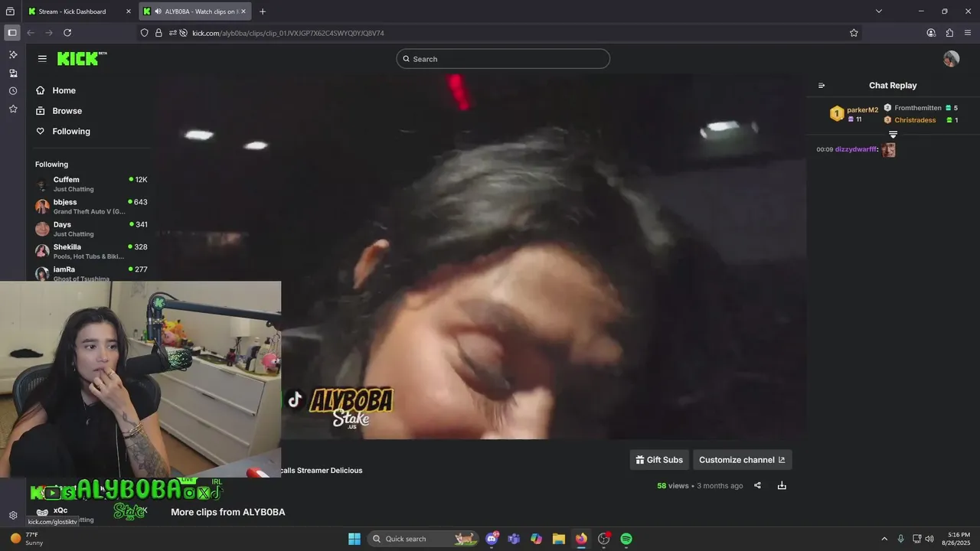Show hidden system tray icons chevron
This screenshot has width=980, height=551.
(x=884, y=539)
